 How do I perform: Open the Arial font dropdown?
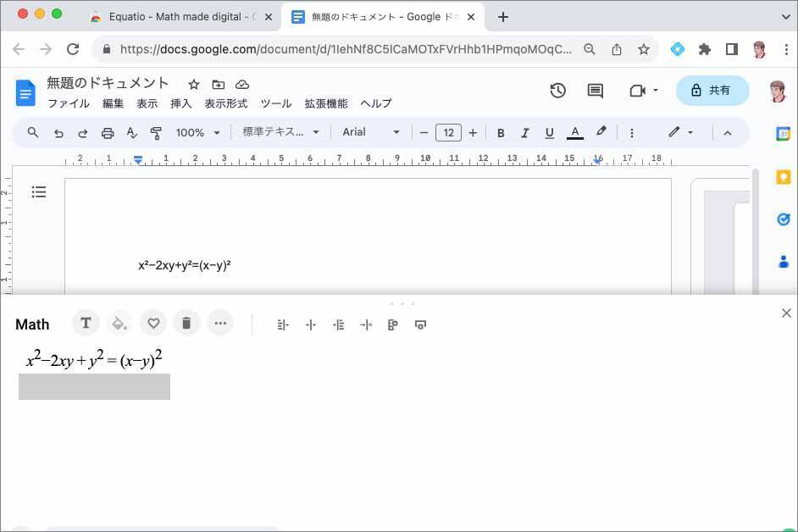tap(370, 132)
